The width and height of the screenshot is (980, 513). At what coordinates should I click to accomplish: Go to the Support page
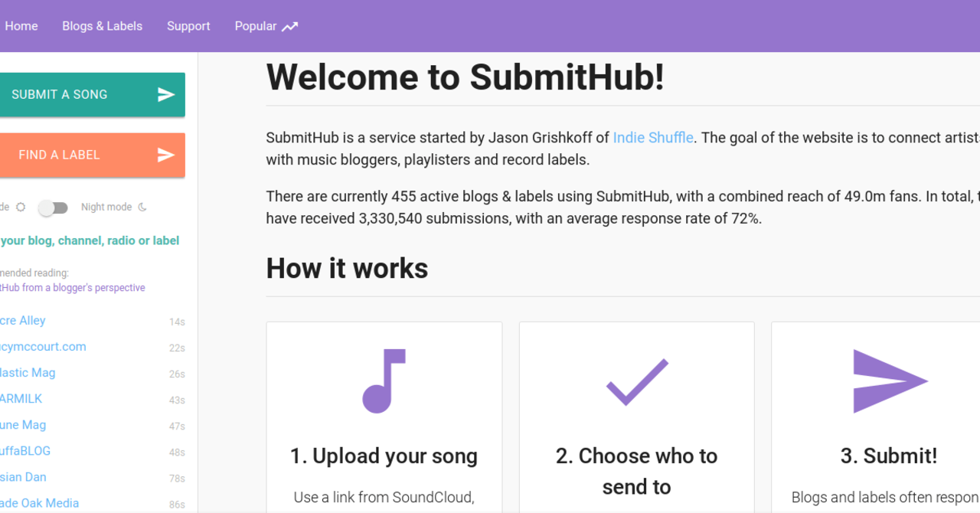tap(188, 26)
